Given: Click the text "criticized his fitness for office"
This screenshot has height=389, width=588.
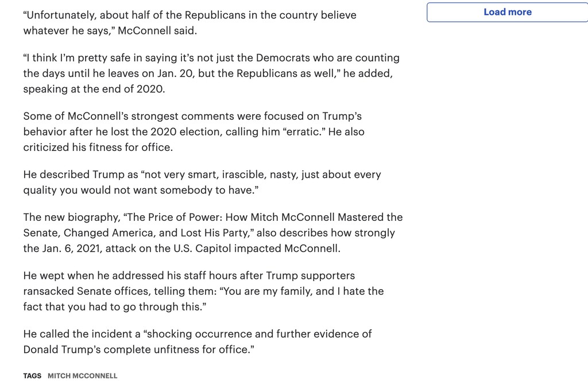Looking at the screenshot, I should click(x=97, y=147).
